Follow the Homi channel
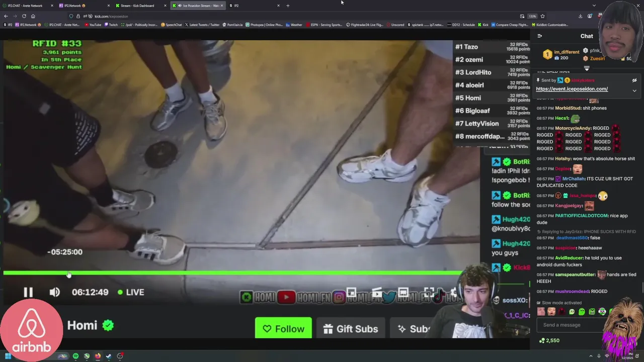 (283, 329)
